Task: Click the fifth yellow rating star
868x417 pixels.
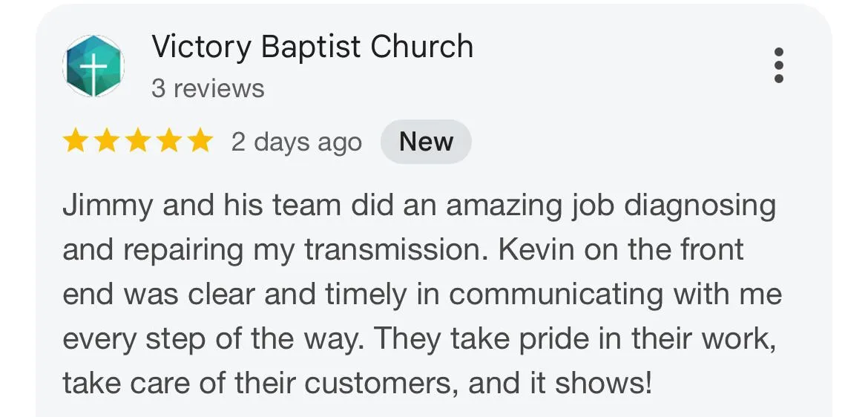Action: [x=200, y=141]
